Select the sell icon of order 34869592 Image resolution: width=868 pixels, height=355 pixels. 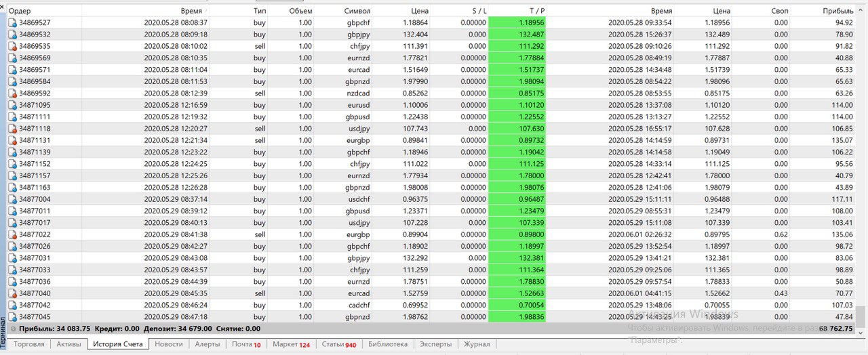(12, 93)
